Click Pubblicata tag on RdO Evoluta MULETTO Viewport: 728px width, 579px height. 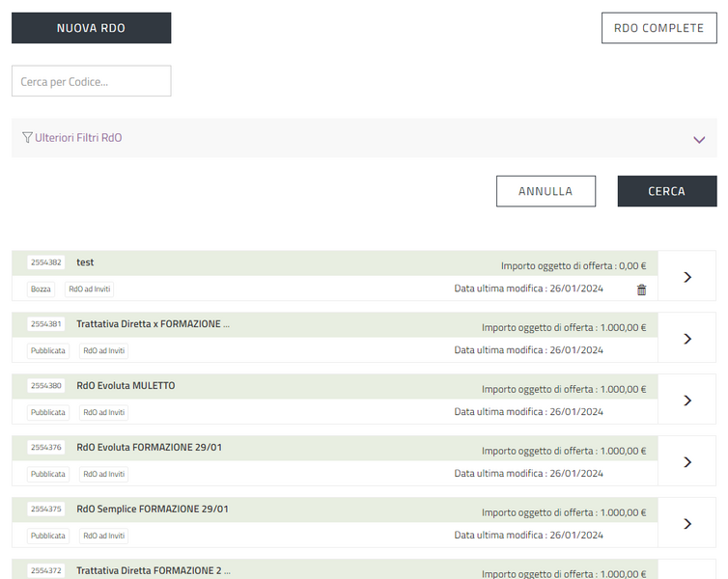point(48,412)
